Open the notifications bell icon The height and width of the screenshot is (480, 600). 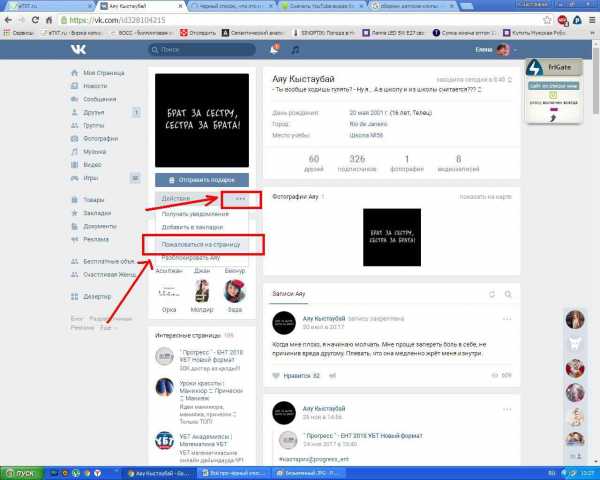(274, 49)
